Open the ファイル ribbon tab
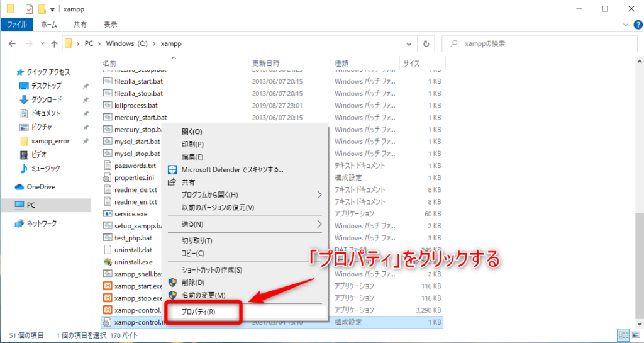The image size is (644, 343). 17,25
